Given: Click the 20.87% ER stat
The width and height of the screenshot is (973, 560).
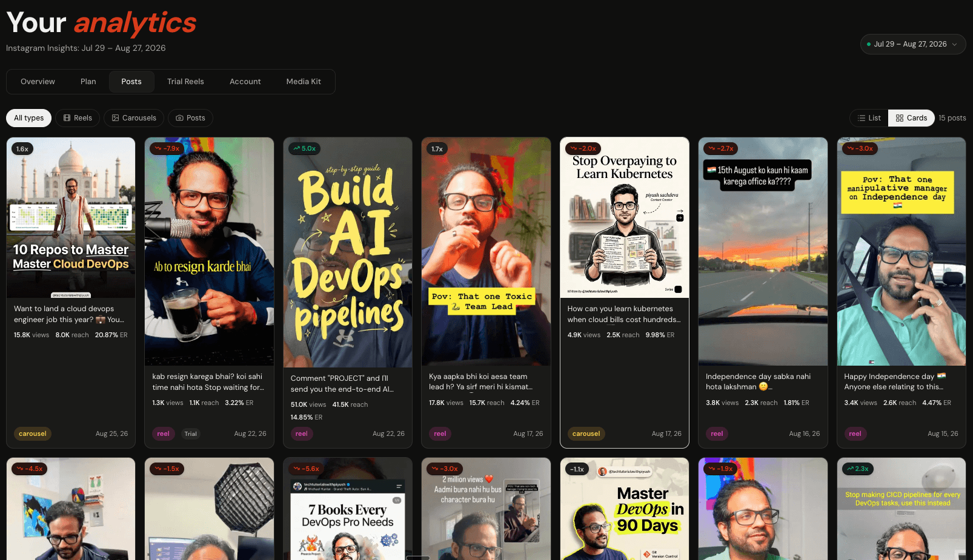Looking at the screenshot, I should pos(111,335).
